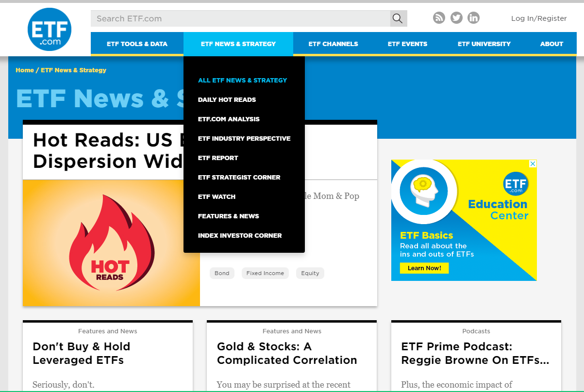Open the ETF Tools & Data menu
584x392 pixels.
pyautogui.click(x=137, y=44)
